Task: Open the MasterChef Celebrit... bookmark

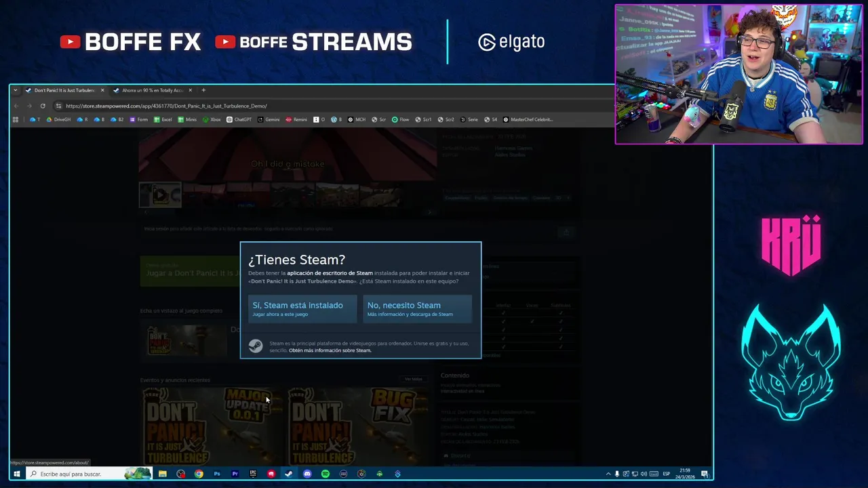Action: pos(528,119)
